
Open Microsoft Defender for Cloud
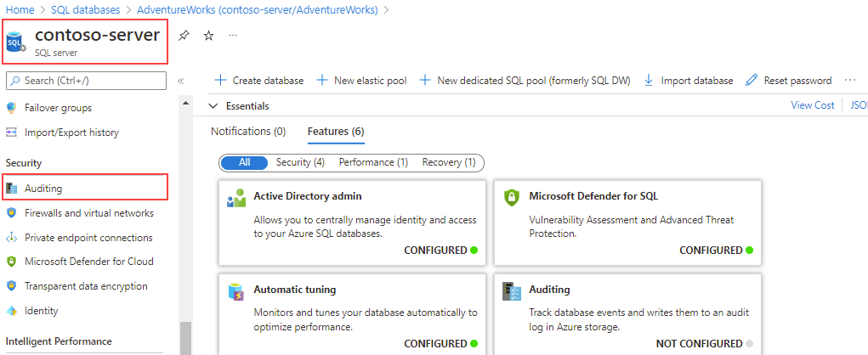pyautogui.click(x=89, y=262)
